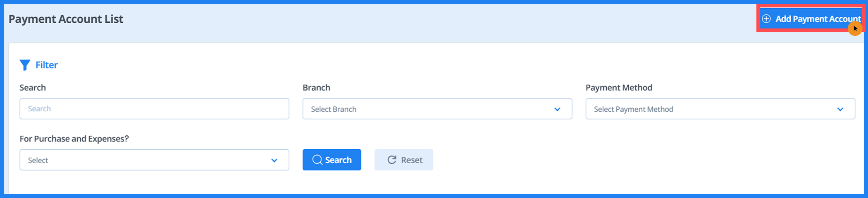Viewport: 868px width, 198px height.
Task: Click the plus circle icon beside Add Payment Account
Action: pyautogui.click(x=766, y=19)
